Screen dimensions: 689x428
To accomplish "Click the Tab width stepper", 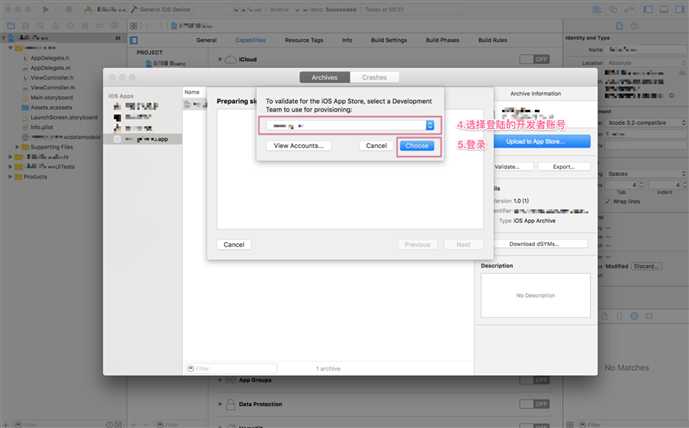I will (642, 185).
